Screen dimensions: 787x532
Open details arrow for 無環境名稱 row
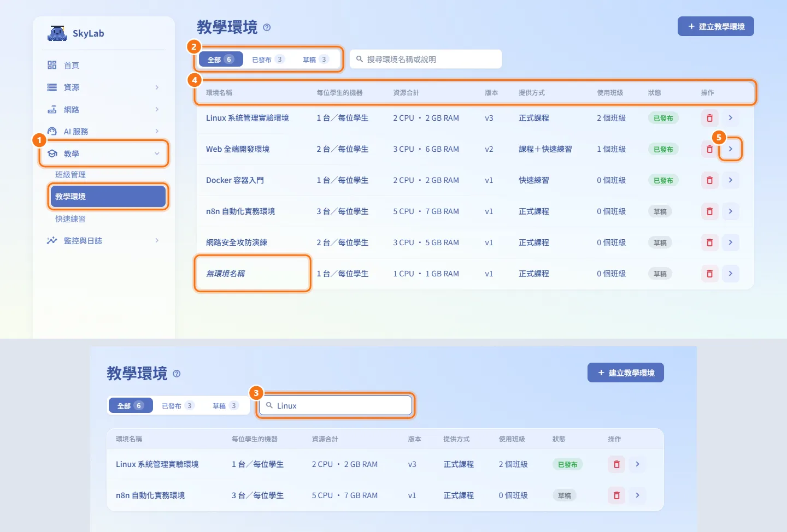pyautogui.click(x=731, y=274)
